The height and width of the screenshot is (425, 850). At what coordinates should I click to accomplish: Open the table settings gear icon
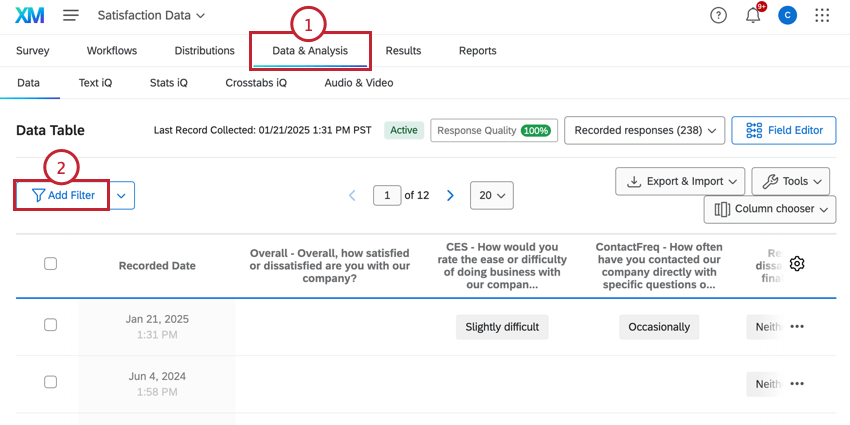tap(797, 264)
